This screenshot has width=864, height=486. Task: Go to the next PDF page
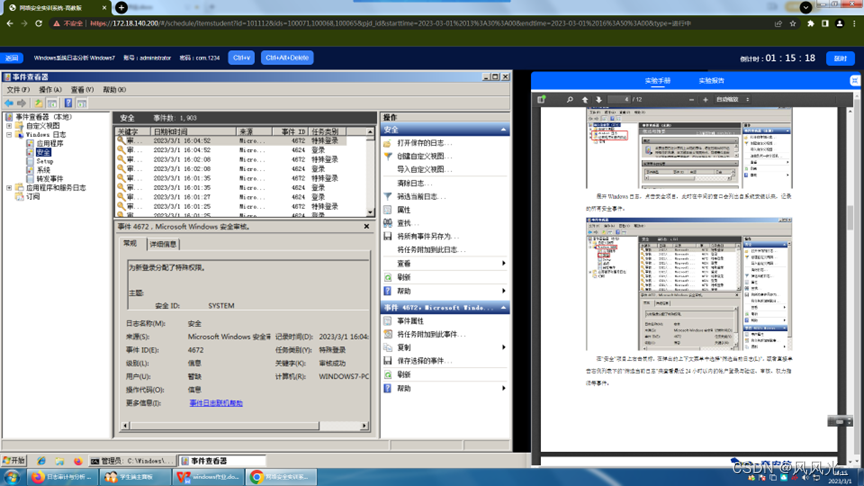[x=599, y=99]
